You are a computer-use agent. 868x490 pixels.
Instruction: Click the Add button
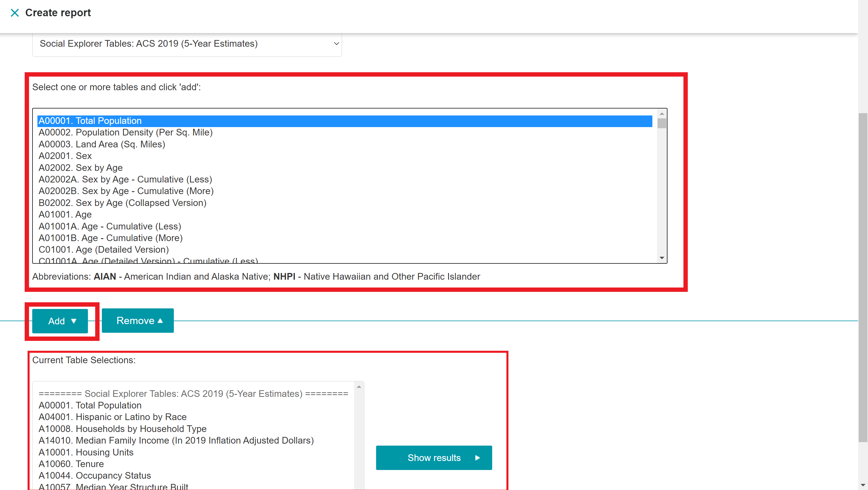pos(60,321)
